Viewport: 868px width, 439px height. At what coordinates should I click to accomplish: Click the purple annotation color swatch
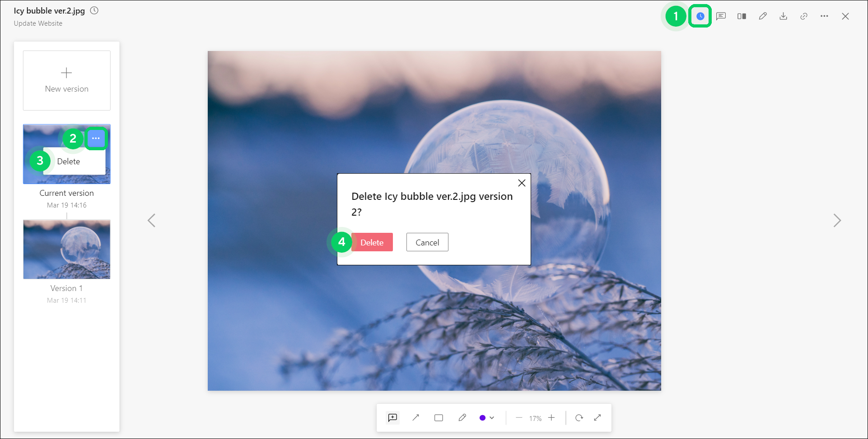tap(482, 418)
